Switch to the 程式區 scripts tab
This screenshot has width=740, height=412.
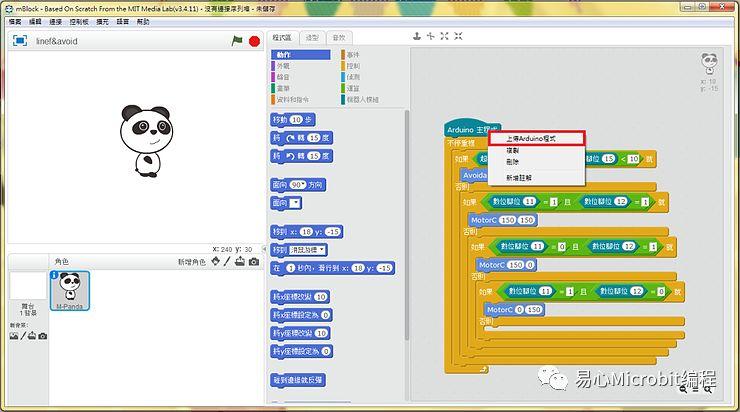[x=282, y=37]
